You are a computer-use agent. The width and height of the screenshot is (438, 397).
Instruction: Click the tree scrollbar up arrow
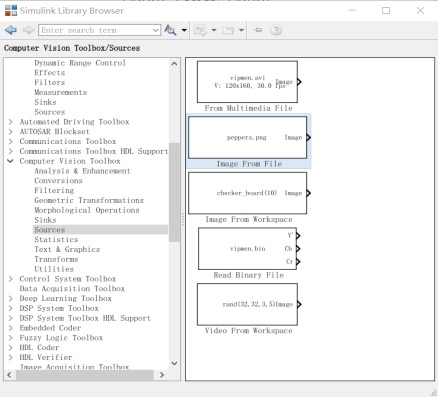click(174, 63)
